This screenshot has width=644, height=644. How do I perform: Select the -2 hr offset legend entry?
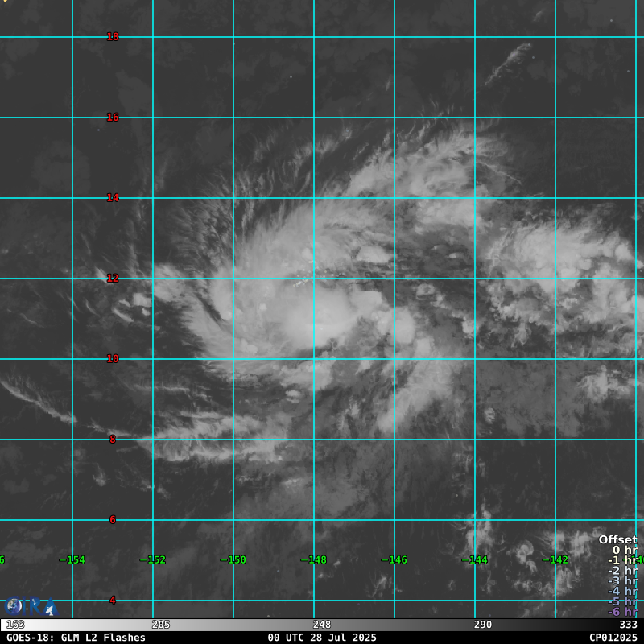(621, 571)
